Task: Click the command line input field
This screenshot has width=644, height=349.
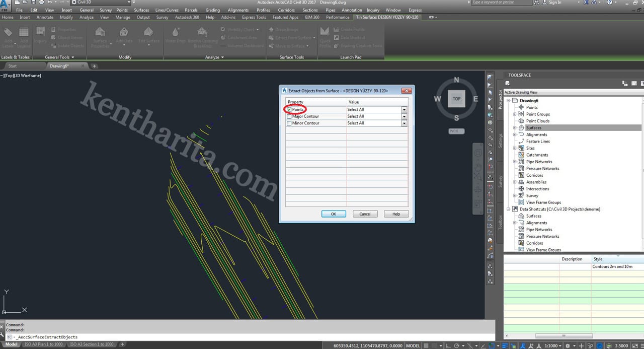Action: (252, 337)
